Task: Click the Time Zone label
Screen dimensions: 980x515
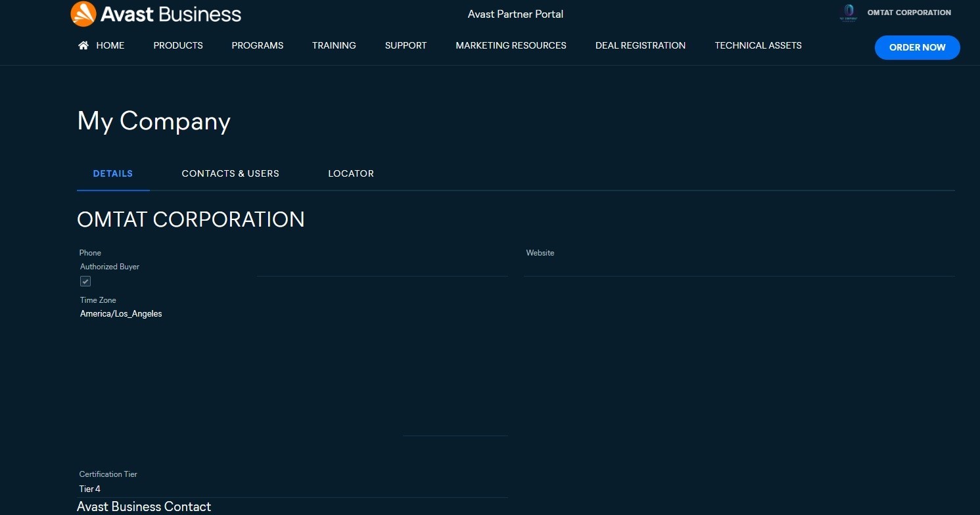Action: 98,300
